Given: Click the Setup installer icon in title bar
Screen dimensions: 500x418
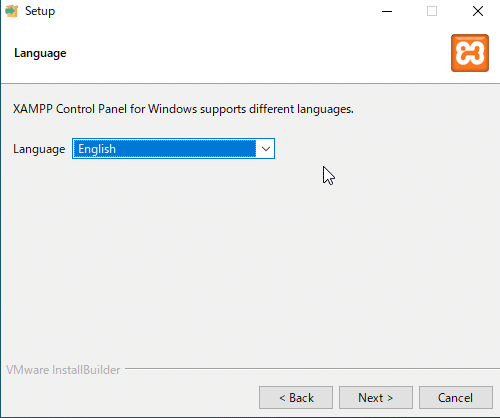Looking at the screenshot, I should [12, 11].
